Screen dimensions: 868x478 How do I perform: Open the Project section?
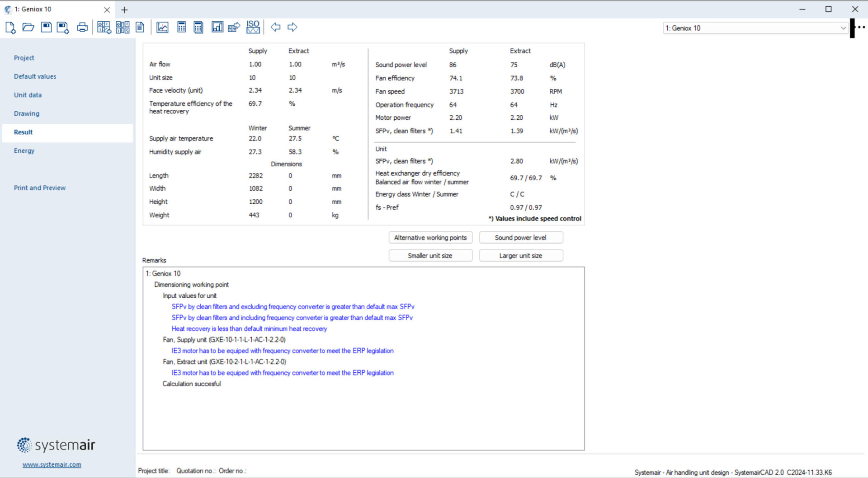24,58
